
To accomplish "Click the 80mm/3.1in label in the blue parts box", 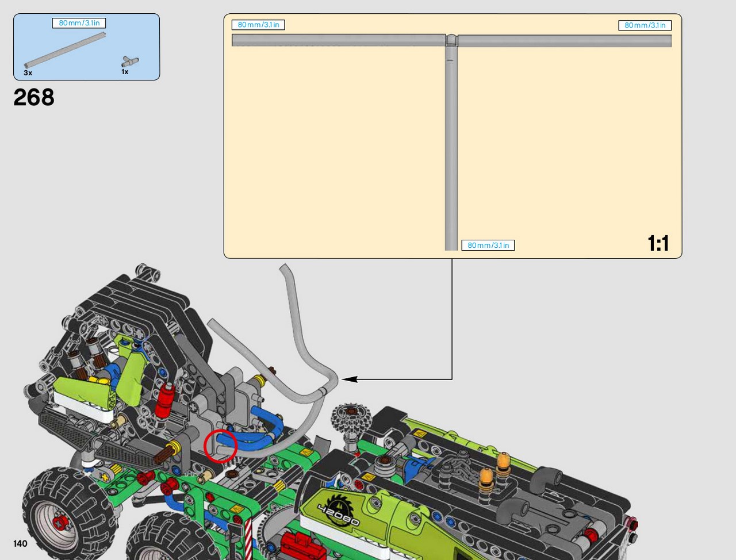I will [x=79, y=23].
